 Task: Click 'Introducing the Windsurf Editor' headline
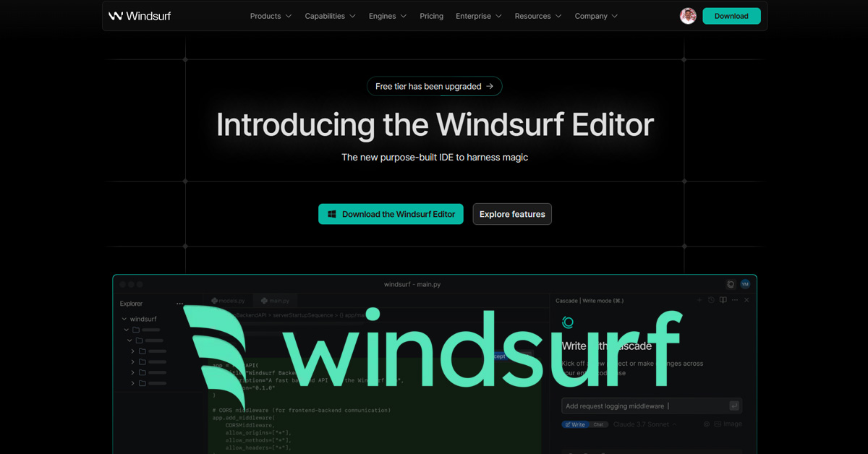(435, 125)
